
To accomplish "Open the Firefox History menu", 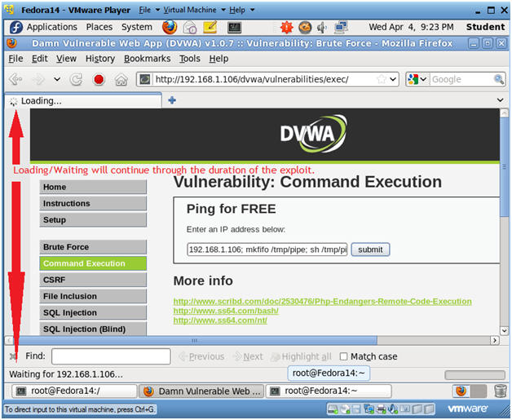I will tap(100, 59).
